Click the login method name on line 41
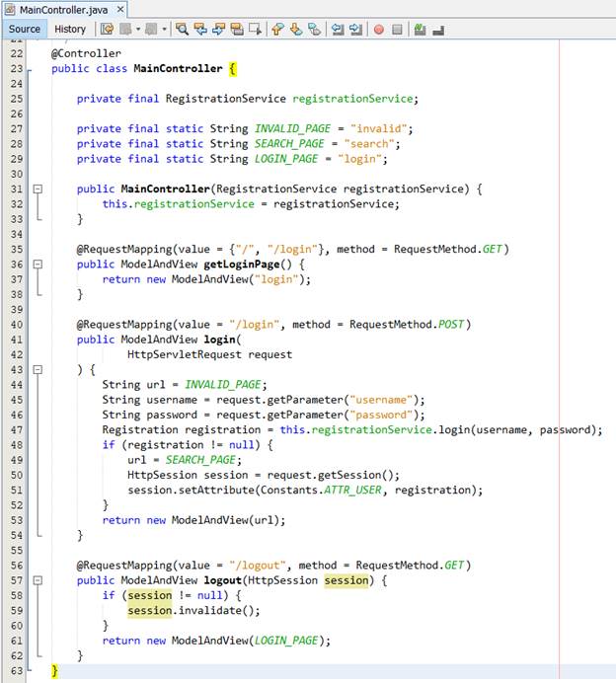 [x=219, y=340]
